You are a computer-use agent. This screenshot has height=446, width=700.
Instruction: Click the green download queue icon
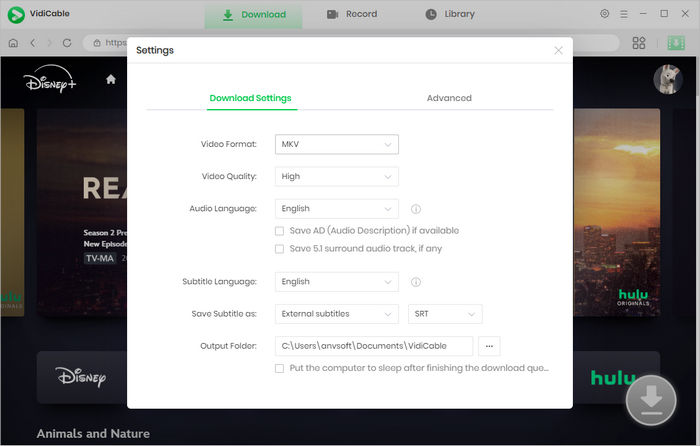pos(676,43)
